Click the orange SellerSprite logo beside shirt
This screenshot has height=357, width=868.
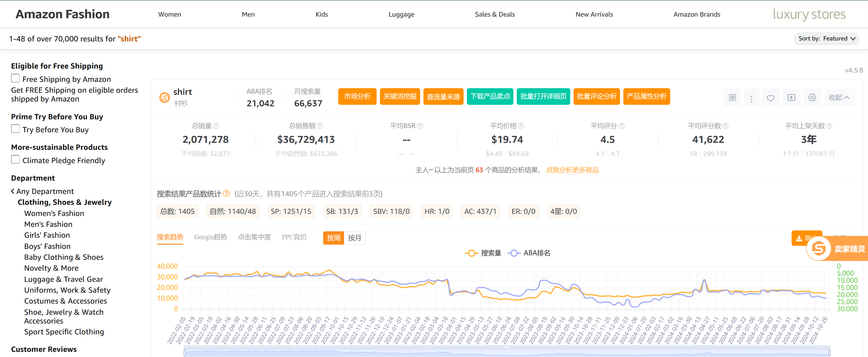[x=164, y=98]
